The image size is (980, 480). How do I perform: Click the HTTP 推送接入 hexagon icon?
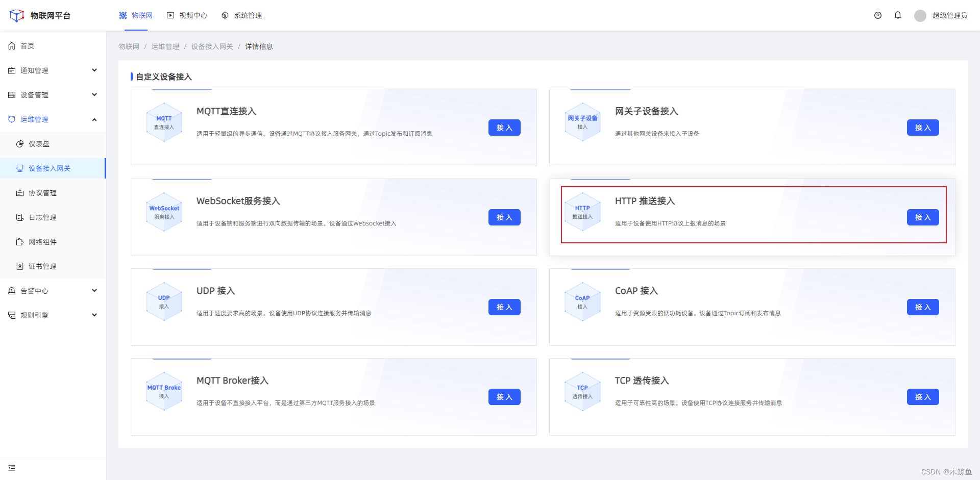582,212
